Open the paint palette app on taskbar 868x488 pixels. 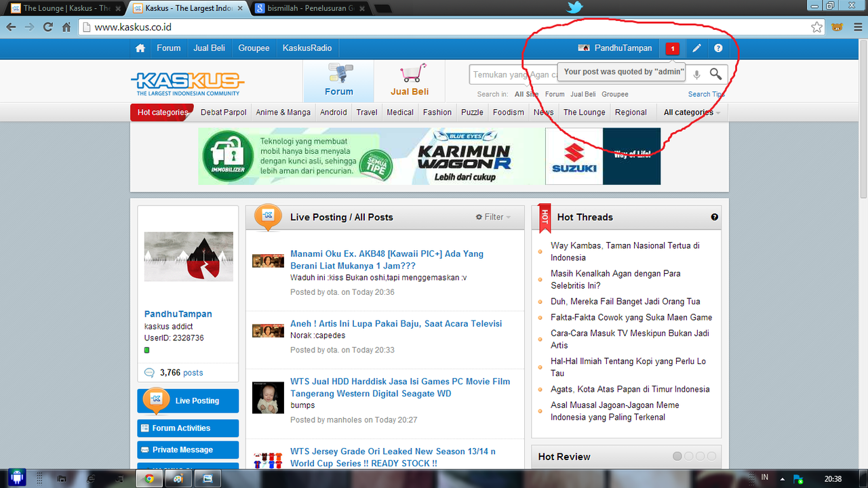pyautogui.click(x=178, y=479)
